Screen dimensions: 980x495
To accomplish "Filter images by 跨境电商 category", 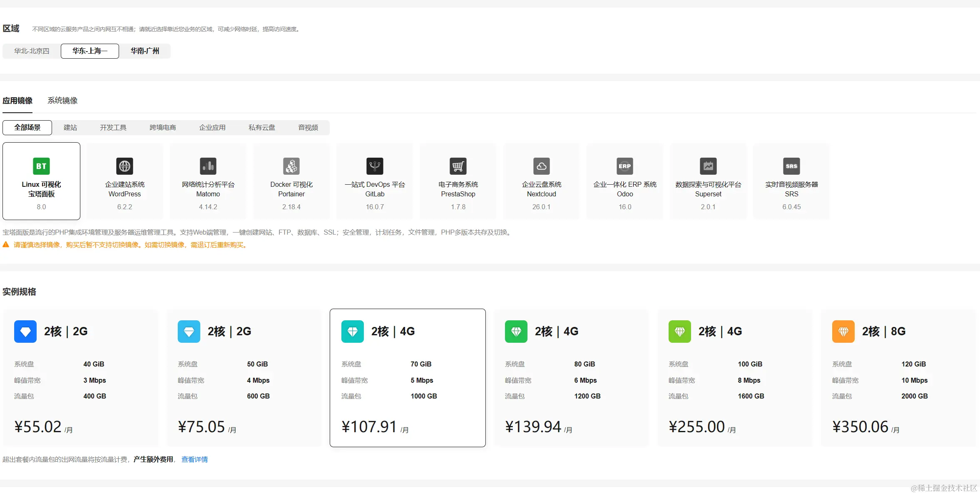I will (x=163, y=128).
